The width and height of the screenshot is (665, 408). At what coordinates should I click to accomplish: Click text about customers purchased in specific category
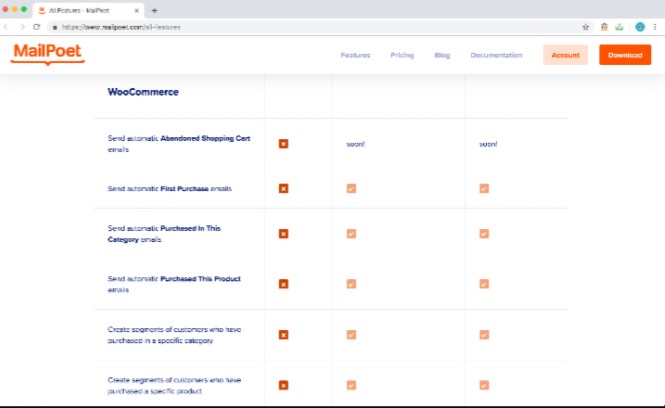tap(174, 335)
